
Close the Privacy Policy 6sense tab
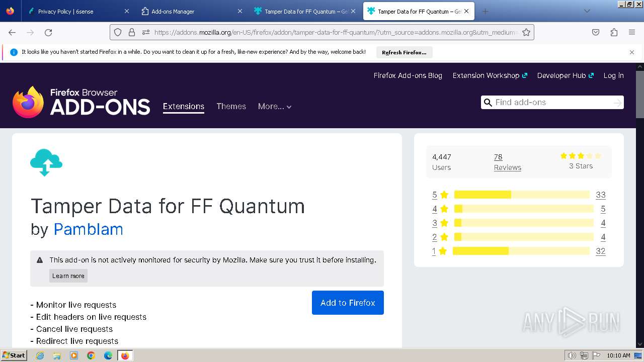click(127, 11)
